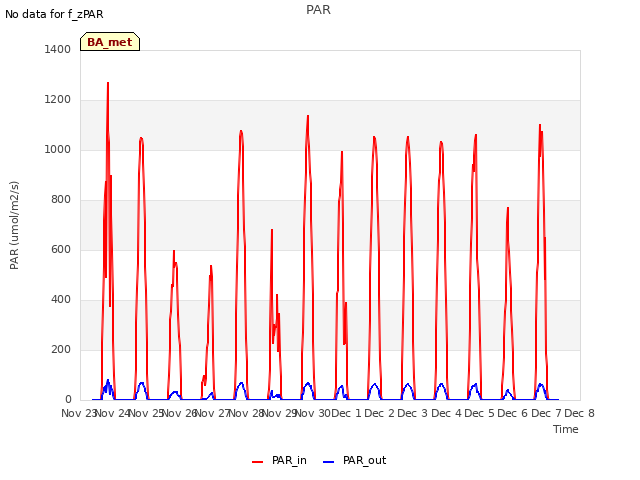Click the Dec 8 x-axis date label

579,413
